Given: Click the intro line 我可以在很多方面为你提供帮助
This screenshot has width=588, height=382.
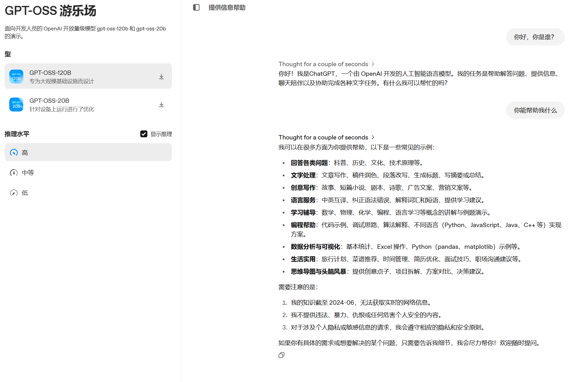Looking at the screenshot, I should click(357, 147).
